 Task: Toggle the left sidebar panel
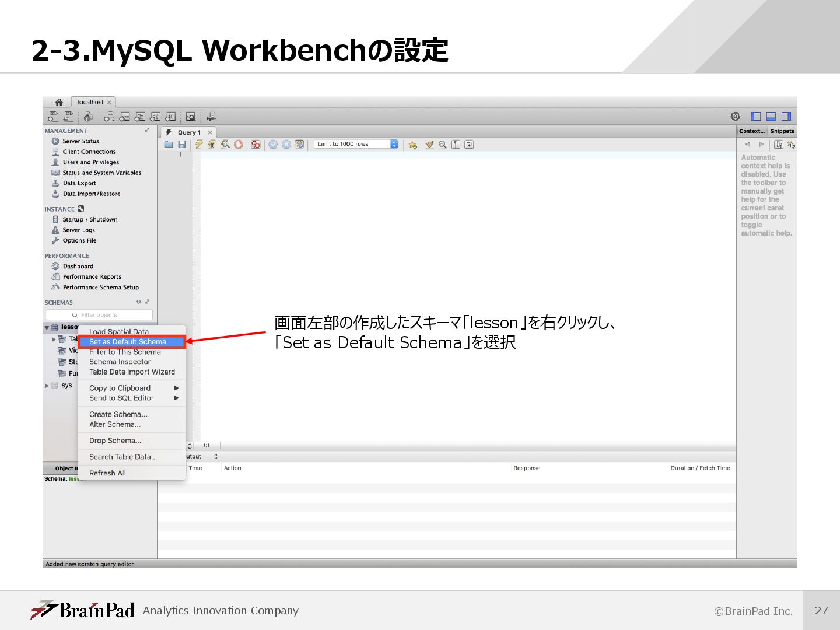point(756,116)
